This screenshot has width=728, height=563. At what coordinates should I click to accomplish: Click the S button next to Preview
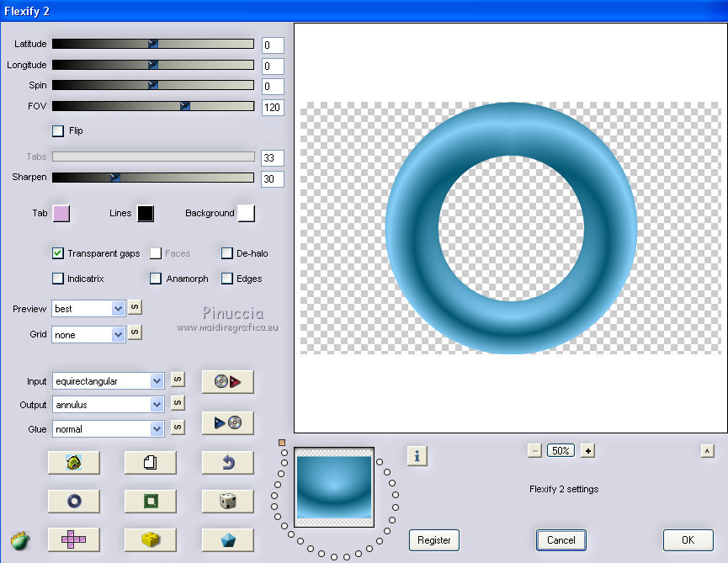pyautogui.click(x=135, y=307)
